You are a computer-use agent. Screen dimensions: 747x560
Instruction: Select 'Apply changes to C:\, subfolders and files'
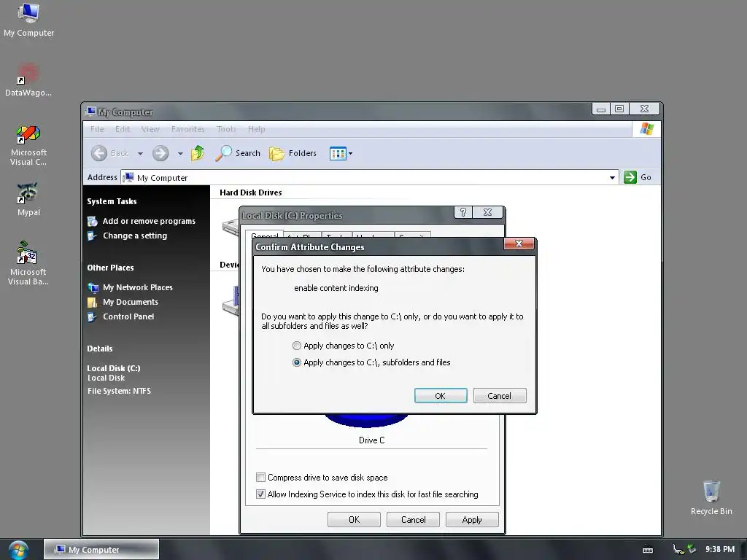coord(297,362)
